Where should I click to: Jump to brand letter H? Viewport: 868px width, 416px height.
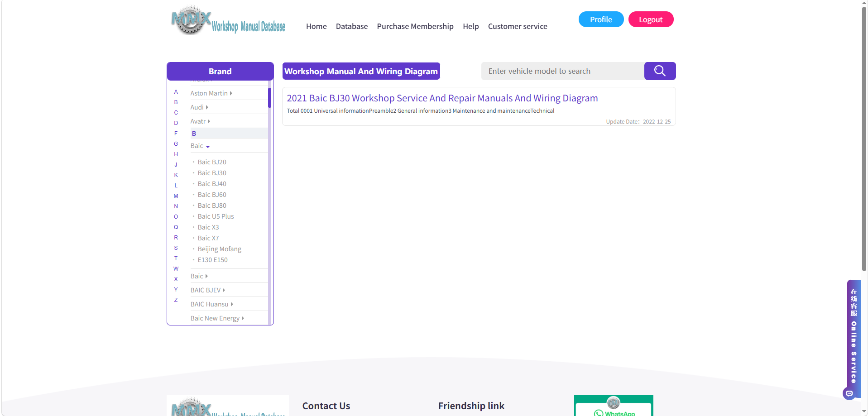[176, 154]
